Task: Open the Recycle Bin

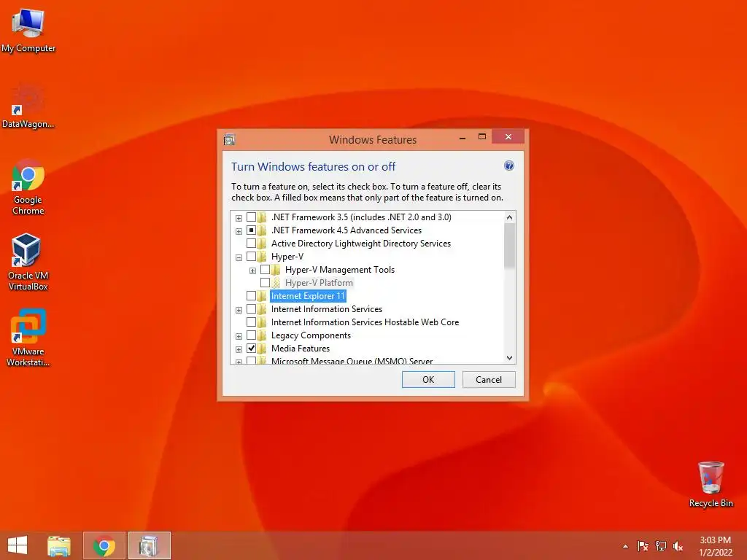Action: (x=711, y=484)
